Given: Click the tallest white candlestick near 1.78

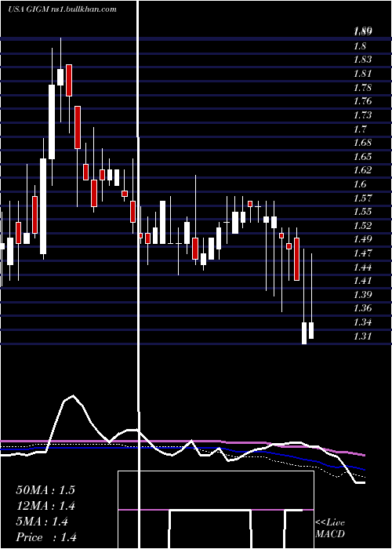Looking at the screenshot, I should tap(52, 122).
